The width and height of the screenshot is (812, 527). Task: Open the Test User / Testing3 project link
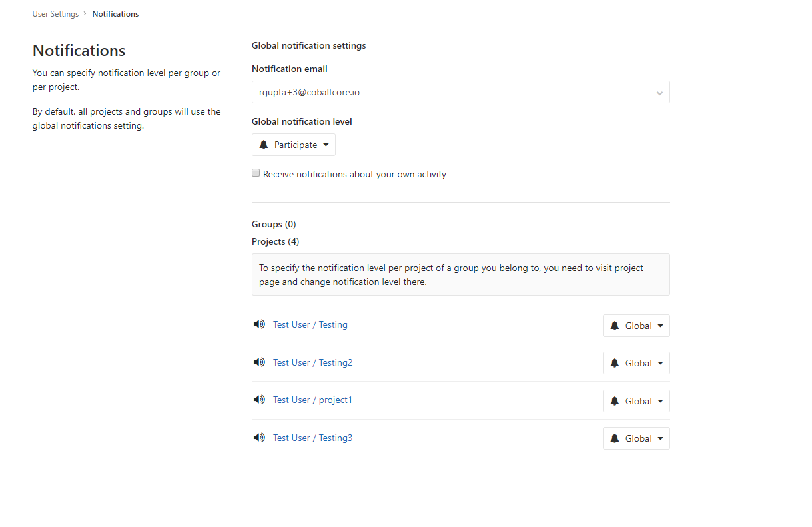(312, 438)
